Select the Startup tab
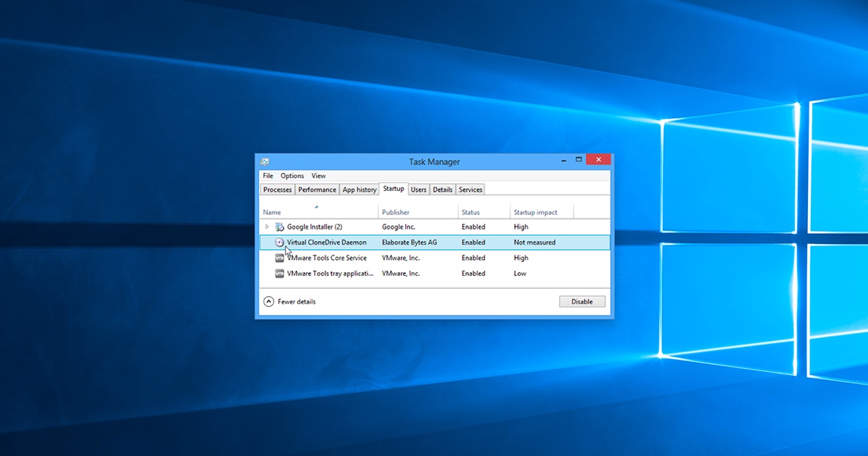Viewport: 868px width, 456px height. (x=393, y=189)
